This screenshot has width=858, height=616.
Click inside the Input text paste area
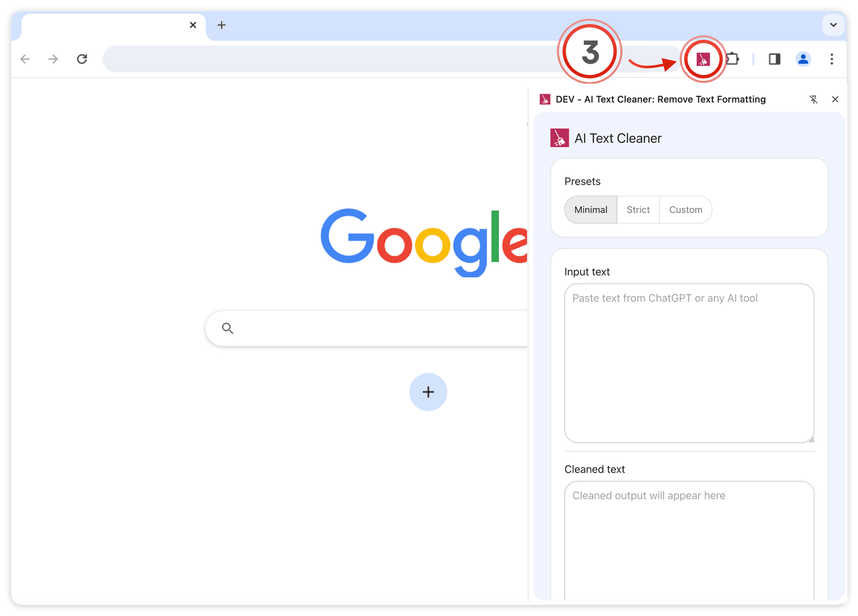click(689, 362)
